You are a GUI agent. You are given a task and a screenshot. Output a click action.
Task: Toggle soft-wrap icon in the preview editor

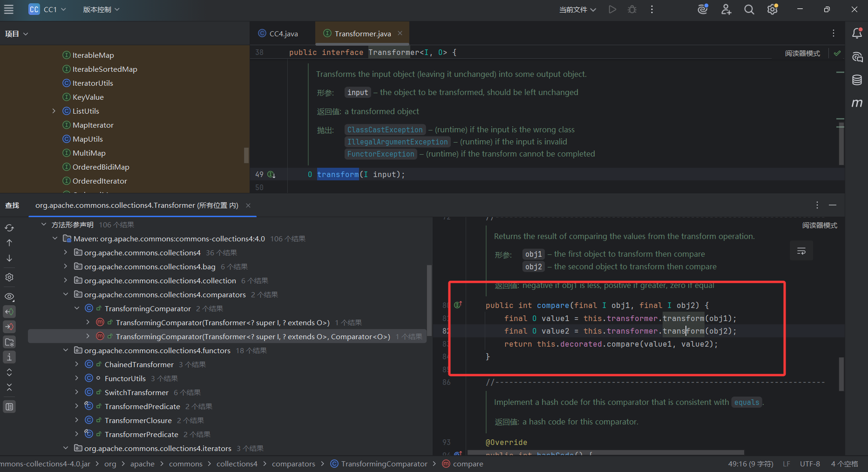tap(801, 251)
